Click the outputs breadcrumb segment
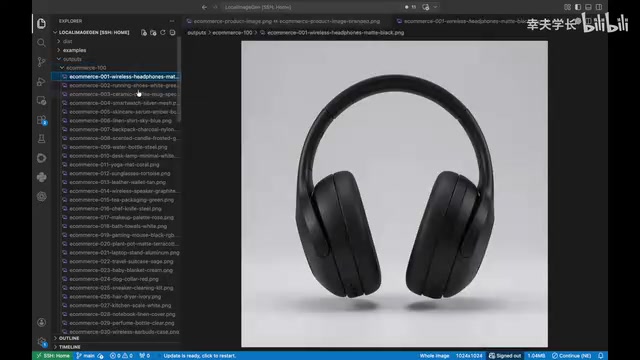The width and height of the screenshot is (640, 360). tap(196, 33)
